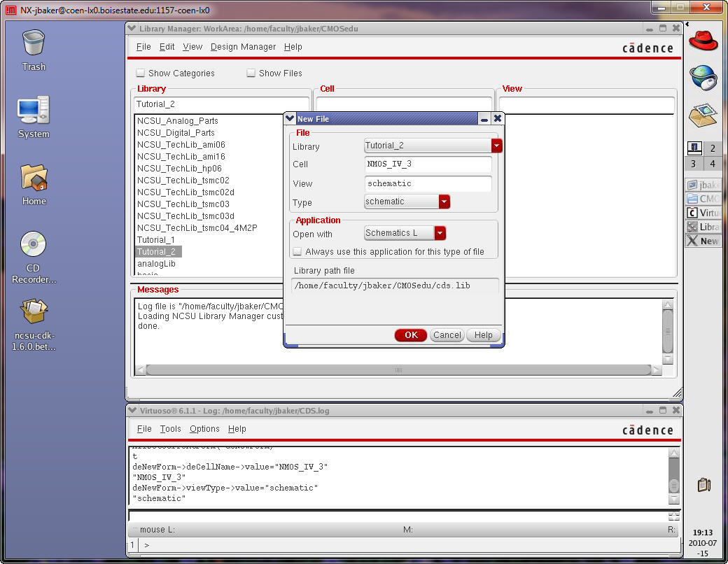The image size is (728, 564).
Task: Check Always use this application option
Action: pos(297,251)
